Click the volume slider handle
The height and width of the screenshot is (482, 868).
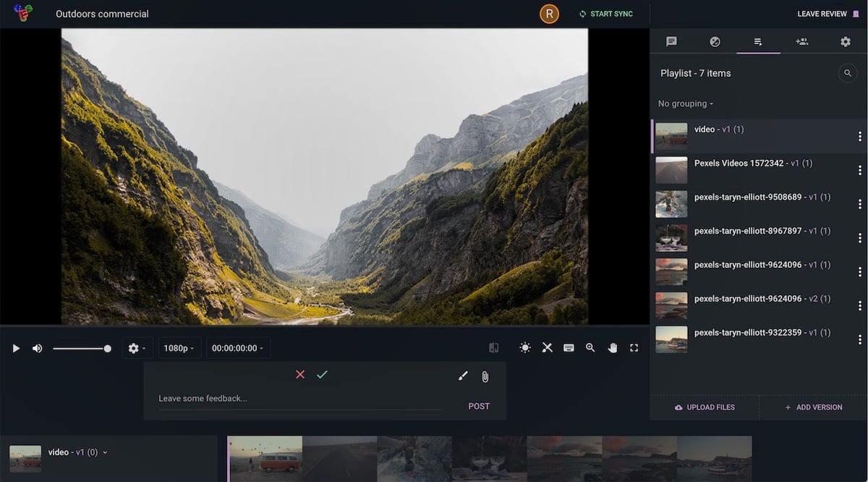108,348
